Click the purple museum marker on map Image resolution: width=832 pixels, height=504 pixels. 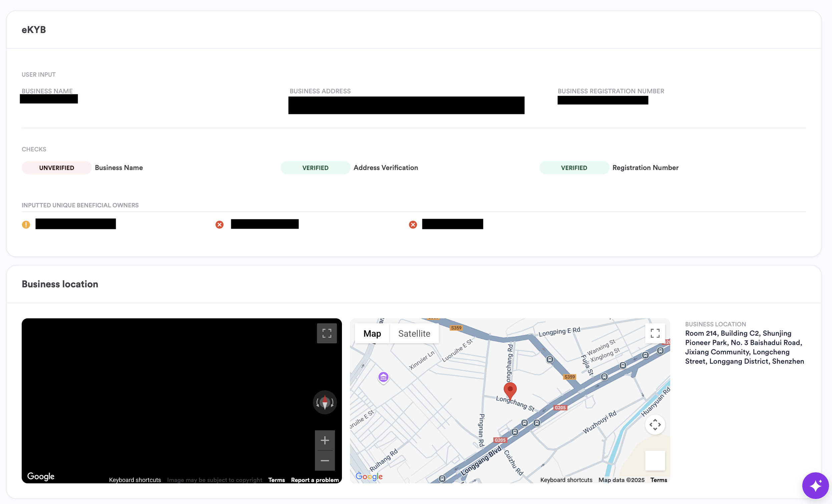click(383, 377)
